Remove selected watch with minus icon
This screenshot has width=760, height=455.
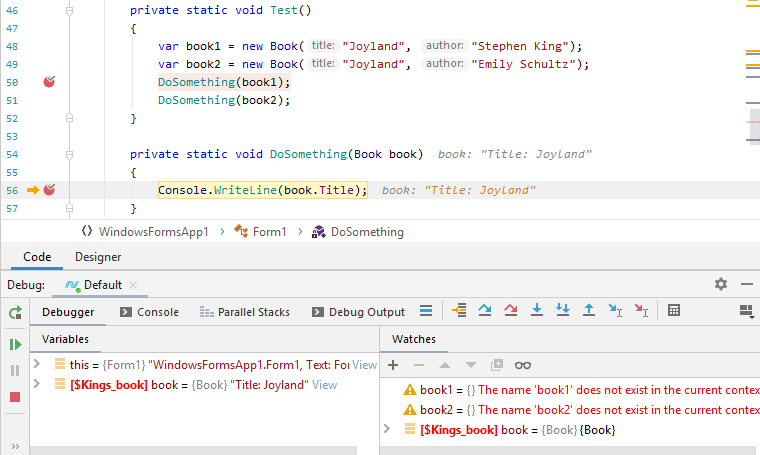click(419, 365)
